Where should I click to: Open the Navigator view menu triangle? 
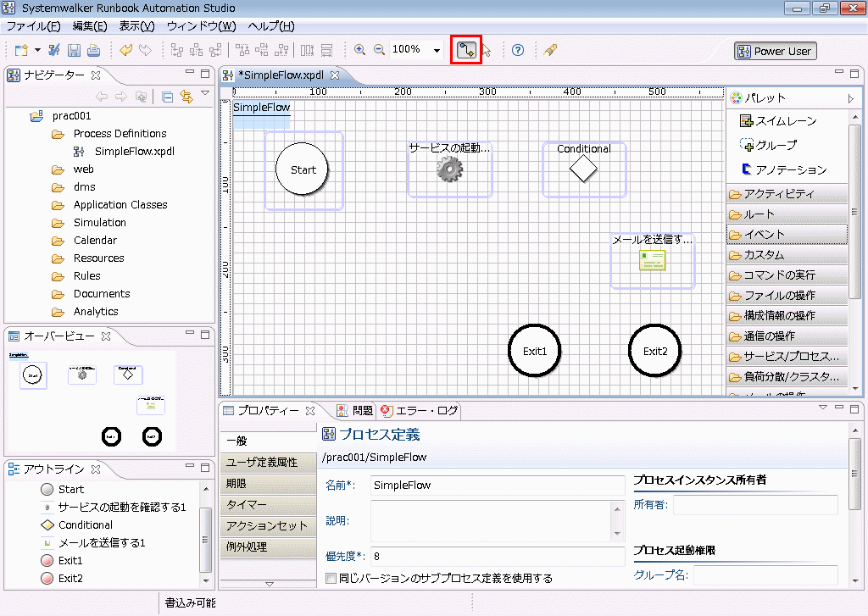pyautogui.click(x=205, y=93)
